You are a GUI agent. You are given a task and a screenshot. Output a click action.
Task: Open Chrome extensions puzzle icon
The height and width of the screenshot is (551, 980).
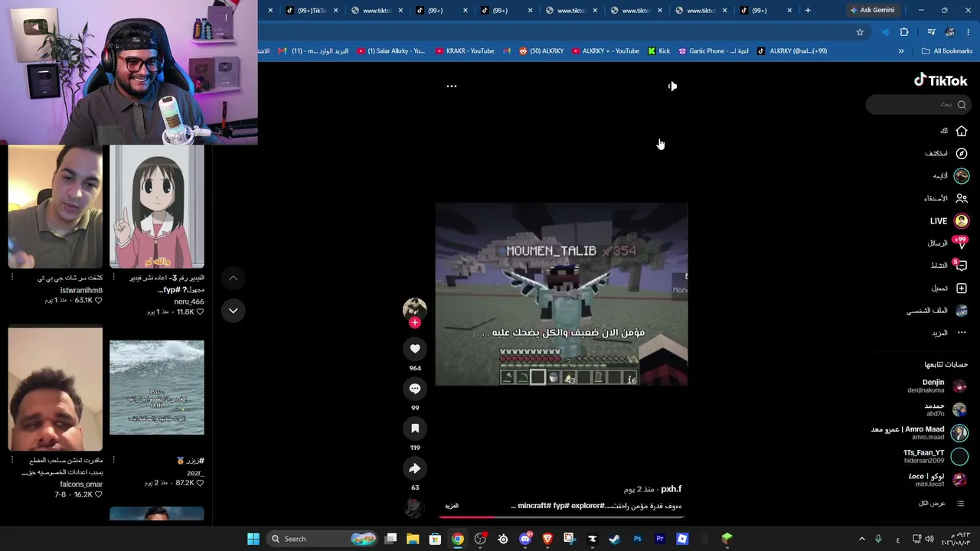click(x=904, y=32)
